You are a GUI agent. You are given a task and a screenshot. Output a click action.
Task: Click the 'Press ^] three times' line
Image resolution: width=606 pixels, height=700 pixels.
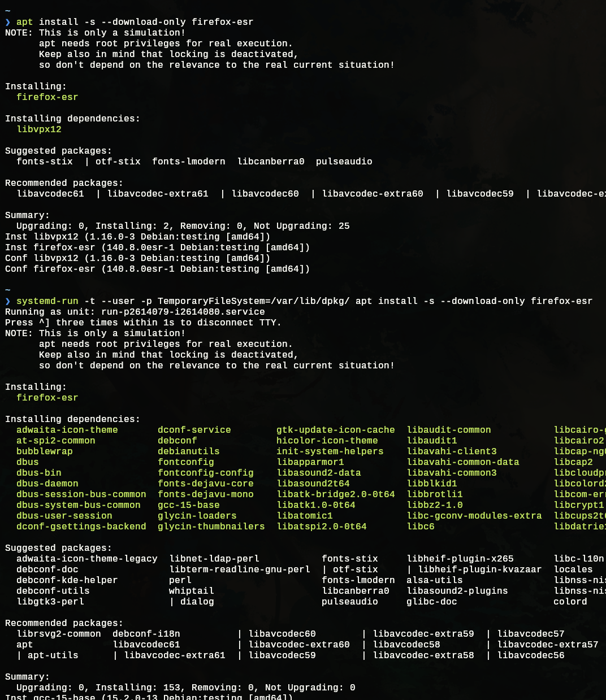[143, 323]
